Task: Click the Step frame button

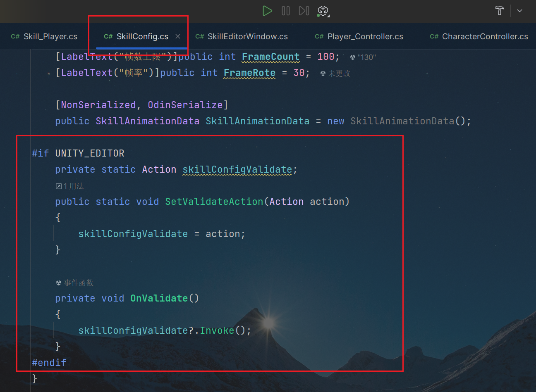Action: point(304,11)
